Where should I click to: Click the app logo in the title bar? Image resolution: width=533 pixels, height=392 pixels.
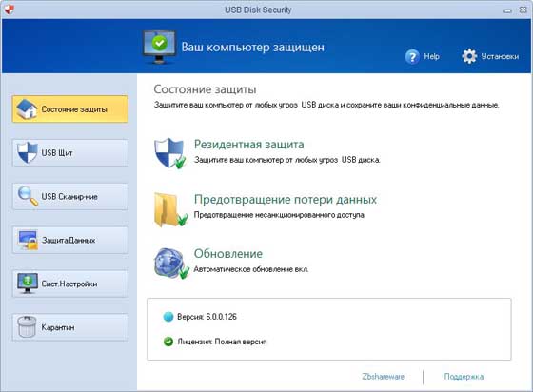[x=10, y=10]
